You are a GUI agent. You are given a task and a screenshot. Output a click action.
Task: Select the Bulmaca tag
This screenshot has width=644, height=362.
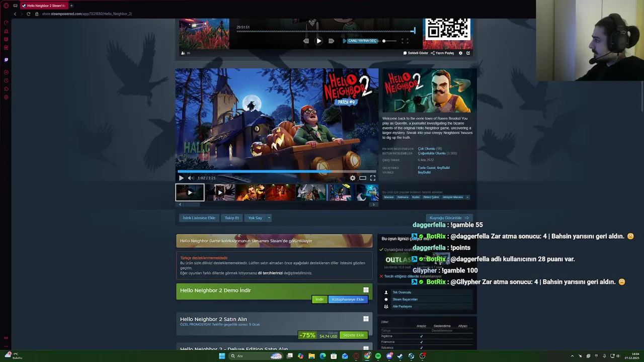[403, 197]
